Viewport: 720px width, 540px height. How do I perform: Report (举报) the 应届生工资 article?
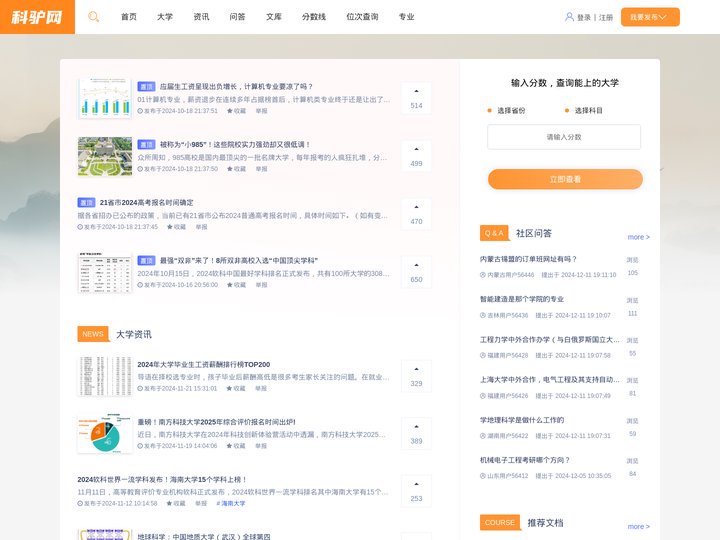(261, 111)
